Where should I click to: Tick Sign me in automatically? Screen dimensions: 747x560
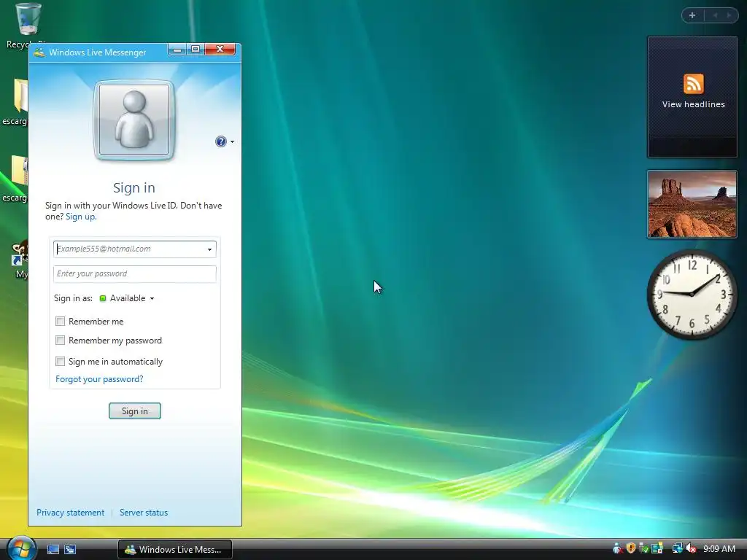[x=60, y=362]
